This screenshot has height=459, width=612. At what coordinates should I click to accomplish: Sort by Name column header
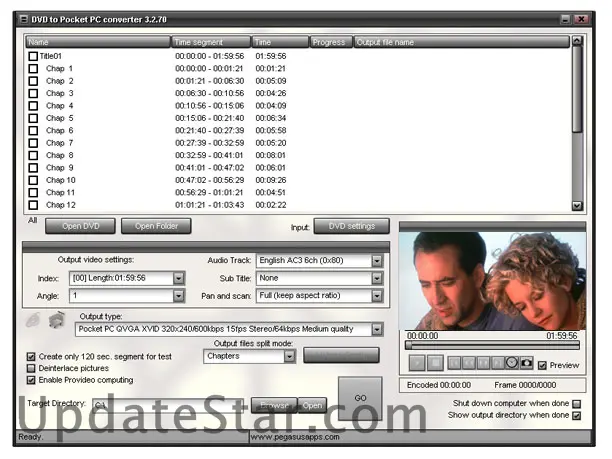98,42
